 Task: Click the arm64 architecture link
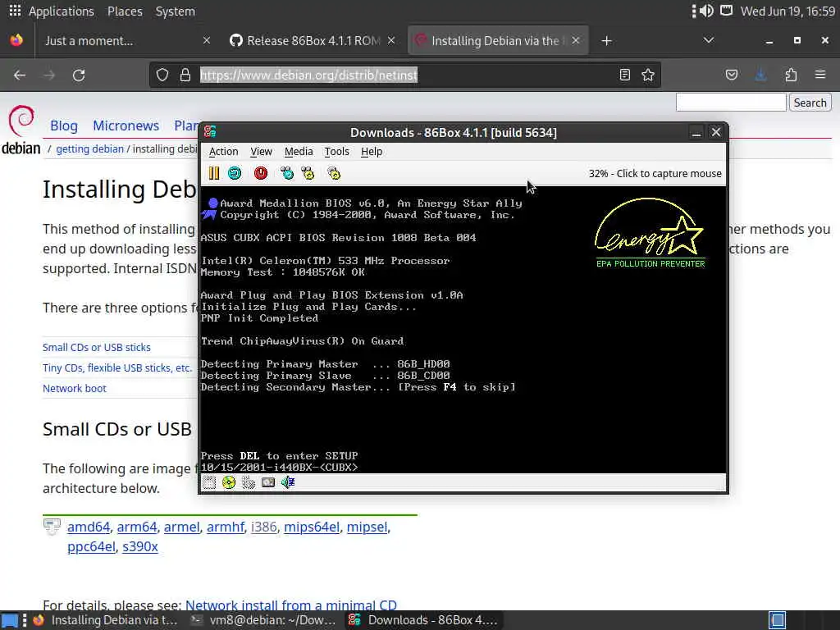tap(137, 527)
